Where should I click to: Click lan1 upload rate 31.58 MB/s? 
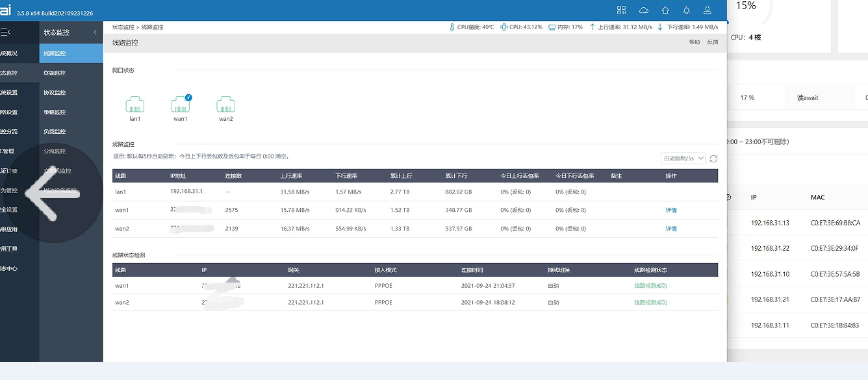click(x=296, y=192)
